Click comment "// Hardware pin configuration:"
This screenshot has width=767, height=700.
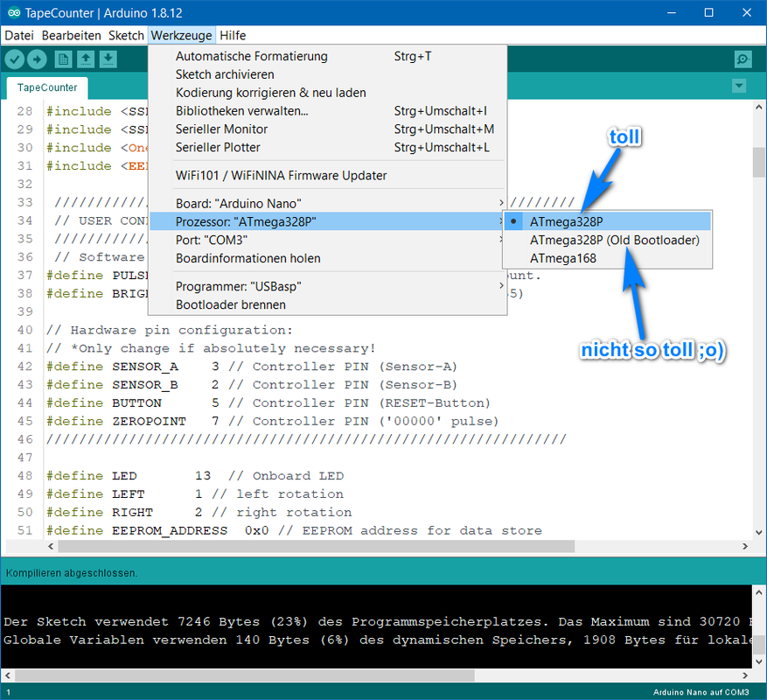tap(170, 330)
